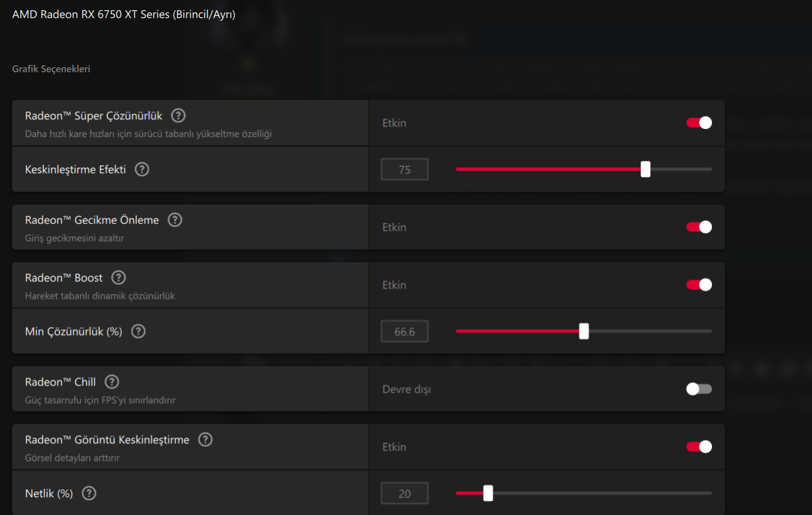Disable the Radeon Süper Çözünürlük toggle

click(x=699, y=122)
